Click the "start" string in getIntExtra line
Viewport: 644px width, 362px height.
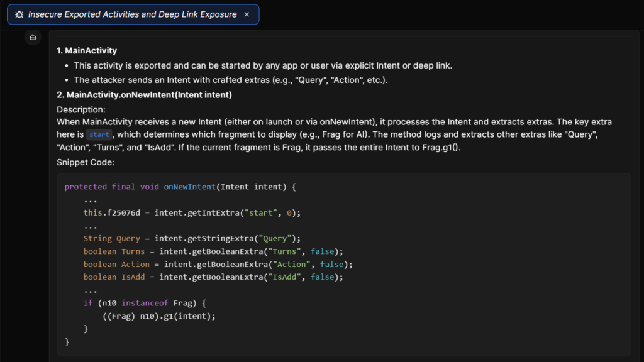tap(261, 212)
